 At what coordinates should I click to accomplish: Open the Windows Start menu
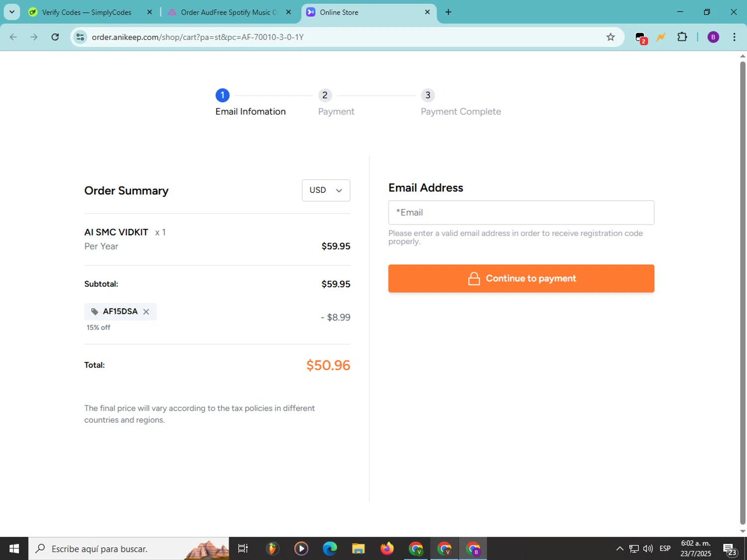pyautogui.click(x=14, y=549)
